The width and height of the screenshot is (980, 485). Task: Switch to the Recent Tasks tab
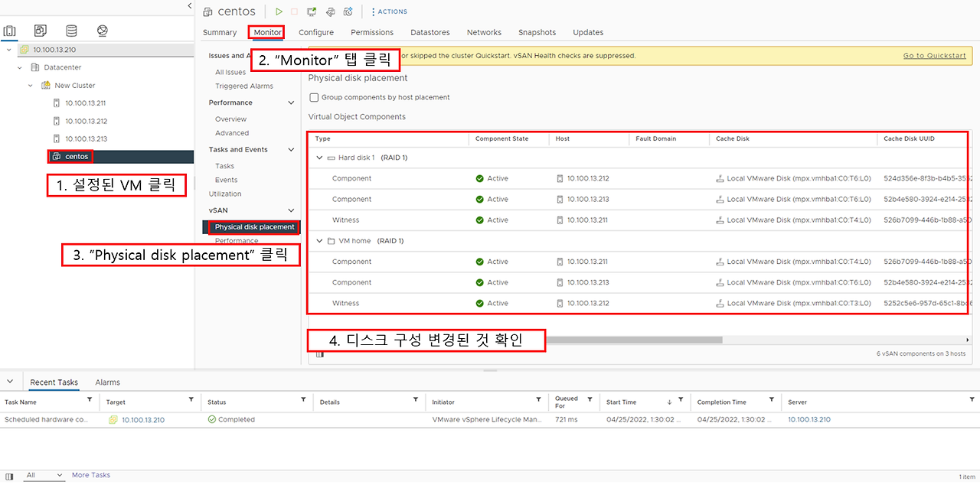(x=54, y=382)
